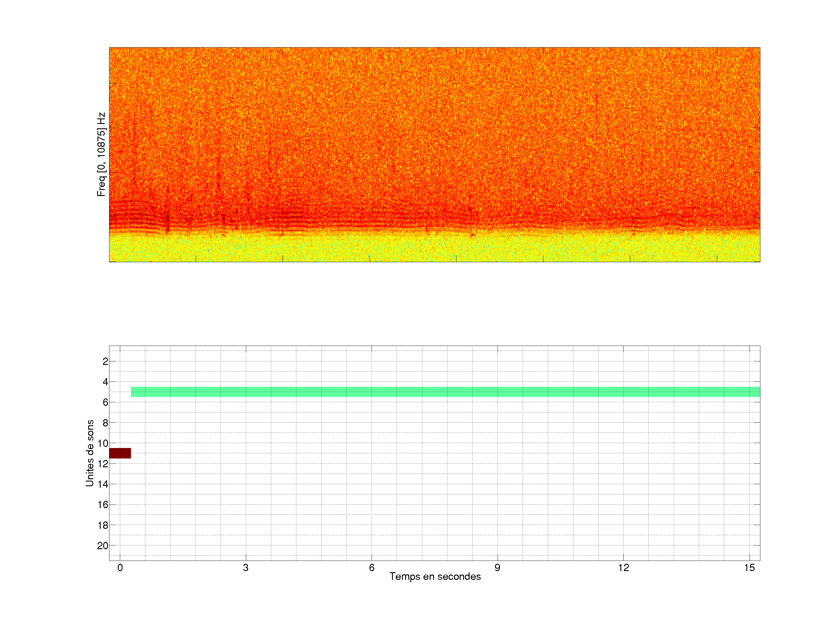840x630 pixels.
Task: Click the 'Temps en secondes' axis label
Action: pos(435,576)
